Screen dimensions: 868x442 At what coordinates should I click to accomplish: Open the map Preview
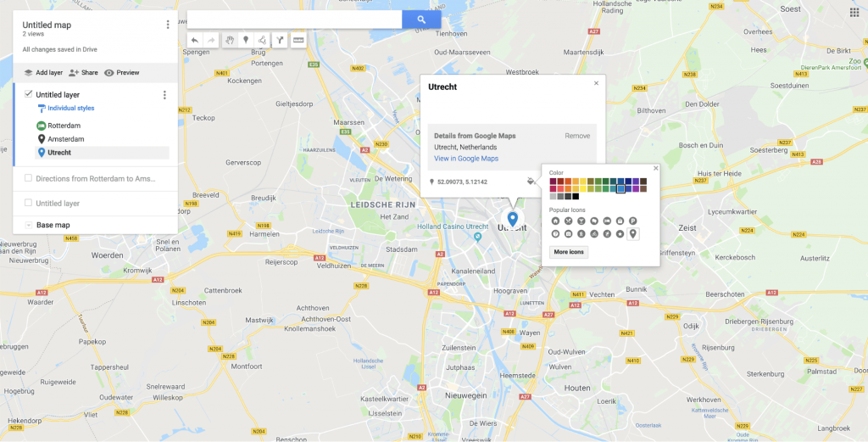click(x=122, y=73)
